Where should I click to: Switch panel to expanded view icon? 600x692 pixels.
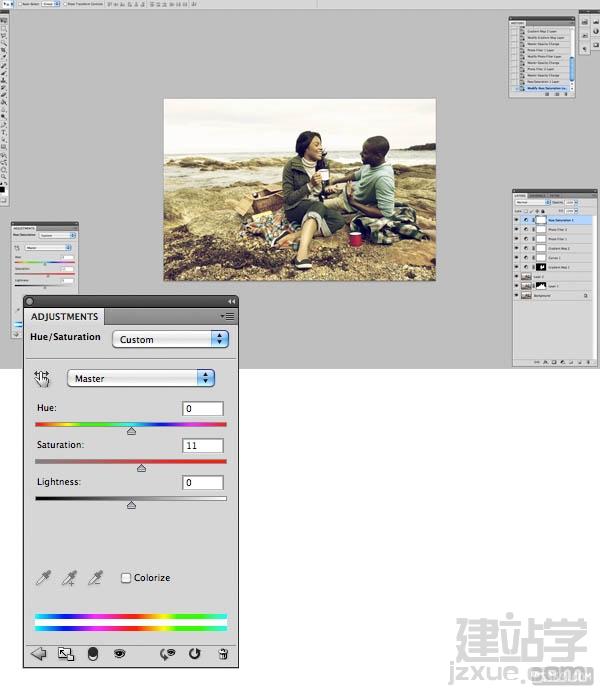[66, 654]
